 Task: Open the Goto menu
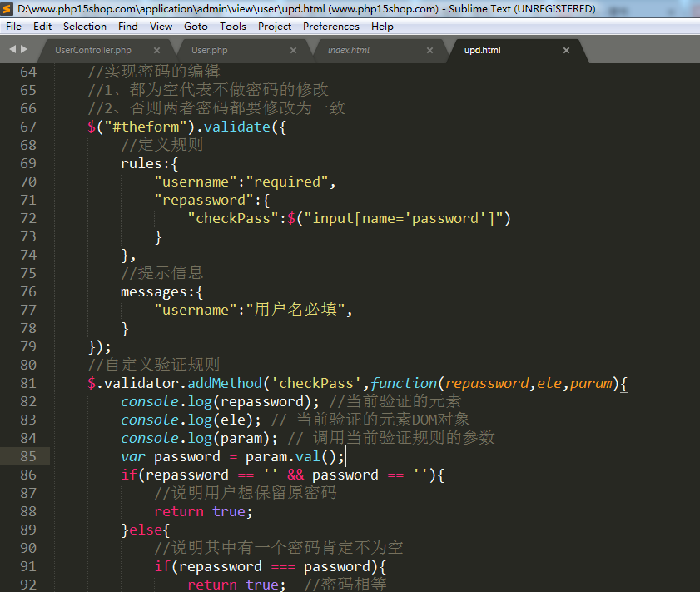pos(196,27)
